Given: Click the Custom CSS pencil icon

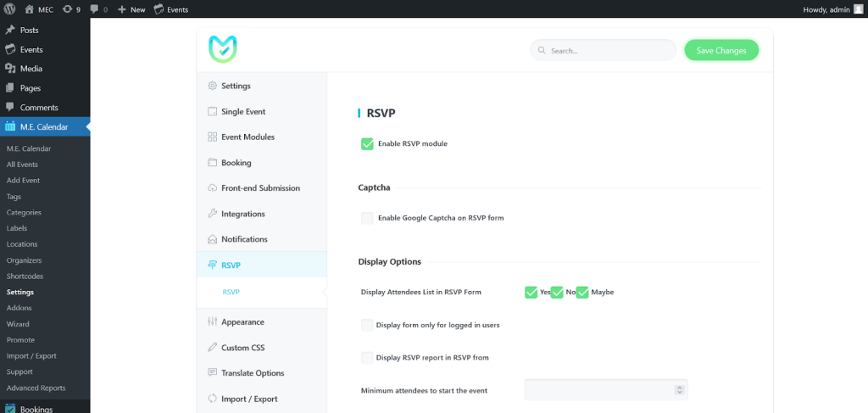Looking at the screenshot, I should click(x=212, y=348).
